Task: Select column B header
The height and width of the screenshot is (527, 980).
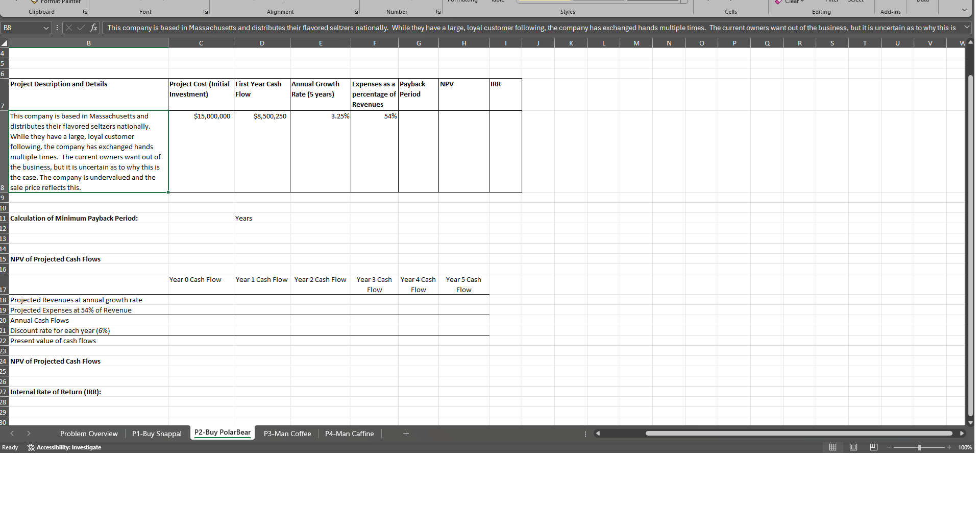Action: point(89,43)
